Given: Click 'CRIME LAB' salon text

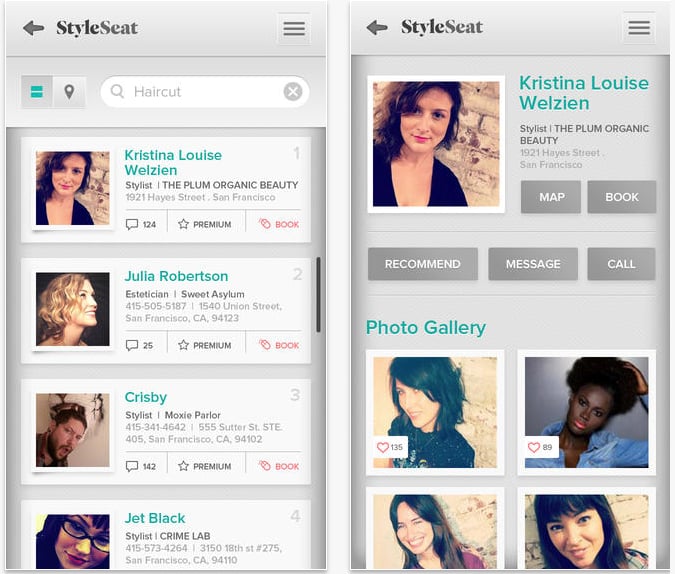Looking at the screenshot, I should click(185, 536).
